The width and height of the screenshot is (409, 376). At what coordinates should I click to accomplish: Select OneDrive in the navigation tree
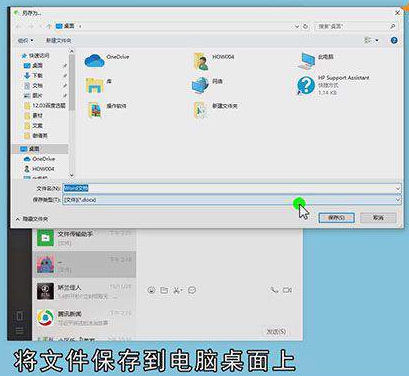39,159
